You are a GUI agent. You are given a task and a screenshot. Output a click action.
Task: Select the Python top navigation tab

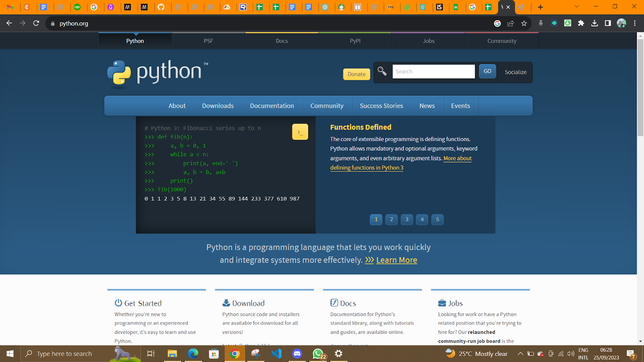coord(135,41)
